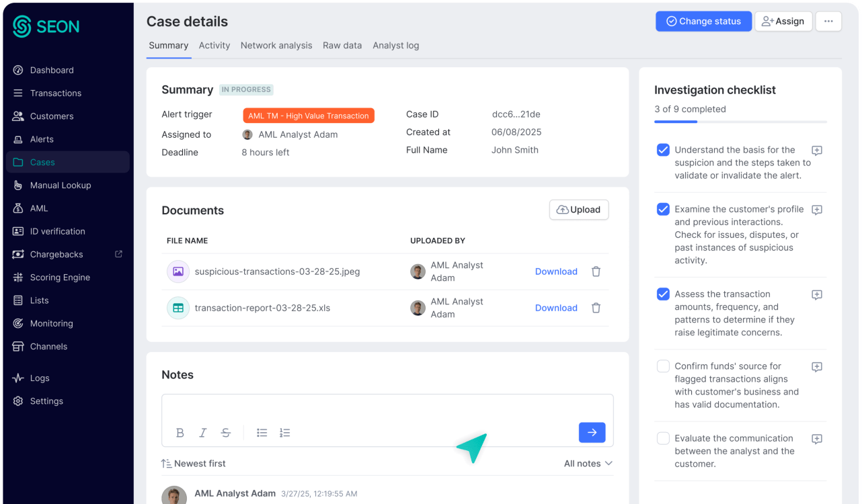Click the Change status button

[x=703, y=22]
